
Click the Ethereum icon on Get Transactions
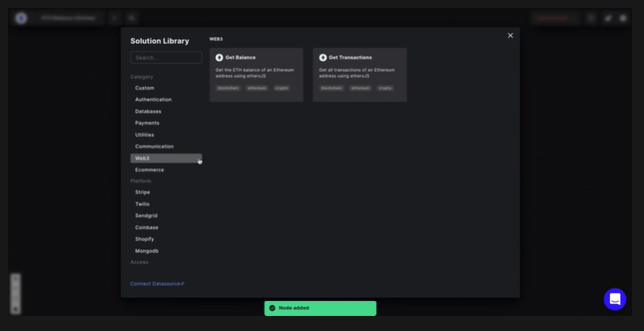[323, 58]
